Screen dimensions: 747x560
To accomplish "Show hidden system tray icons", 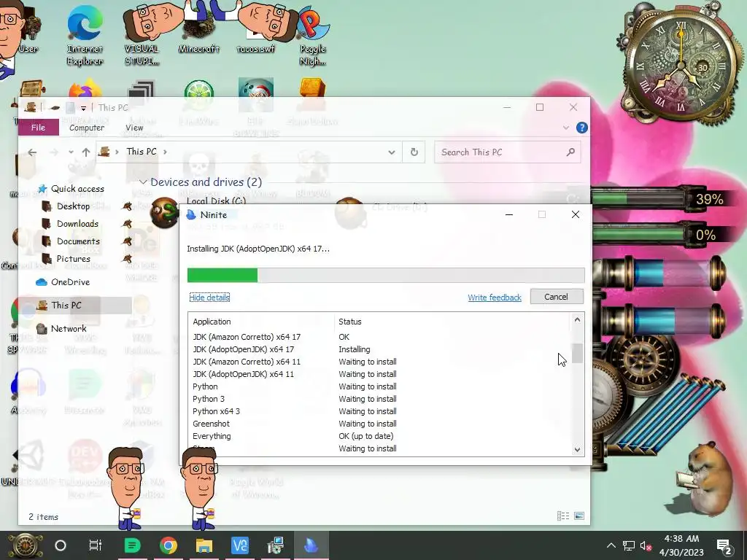I will click(611, 545).
